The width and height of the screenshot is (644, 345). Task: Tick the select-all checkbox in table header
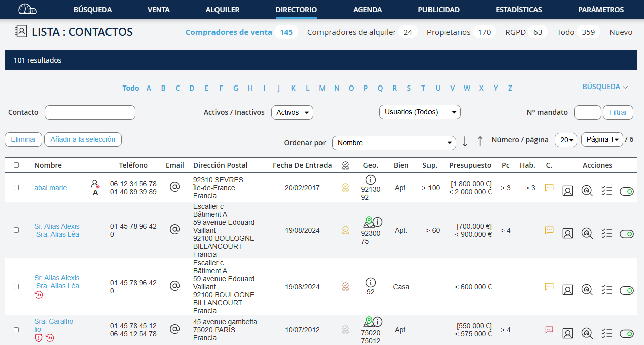point(16,165)
